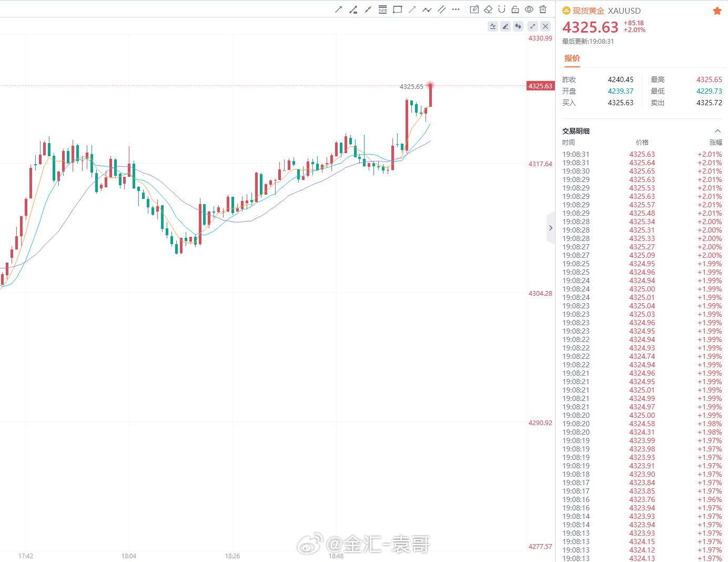Click the trade price 4323.76

642,499
